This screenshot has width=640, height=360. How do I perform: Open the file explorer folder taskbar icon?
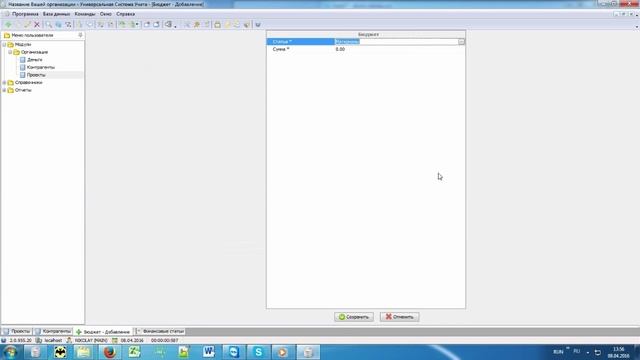(x=84, y=352)
